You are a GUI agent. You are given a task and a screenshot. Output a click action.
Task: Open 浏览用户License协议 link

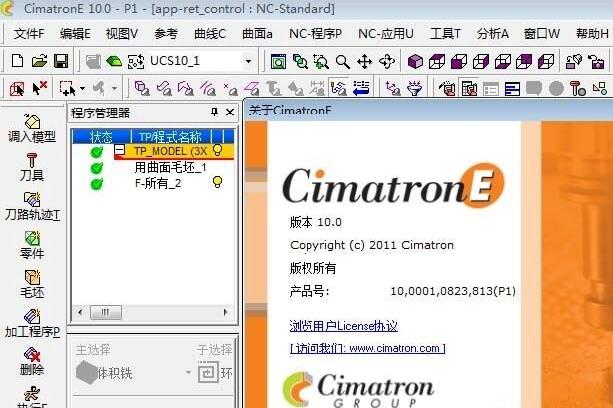point(343,326)
